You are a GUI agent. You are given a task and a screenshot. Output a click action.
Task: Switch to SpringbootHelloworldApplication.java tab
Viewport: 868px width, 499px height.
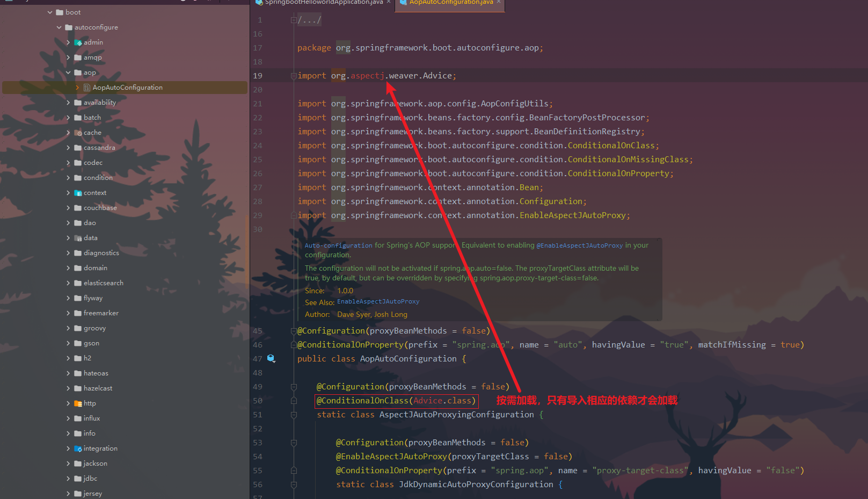coord(324,3)
